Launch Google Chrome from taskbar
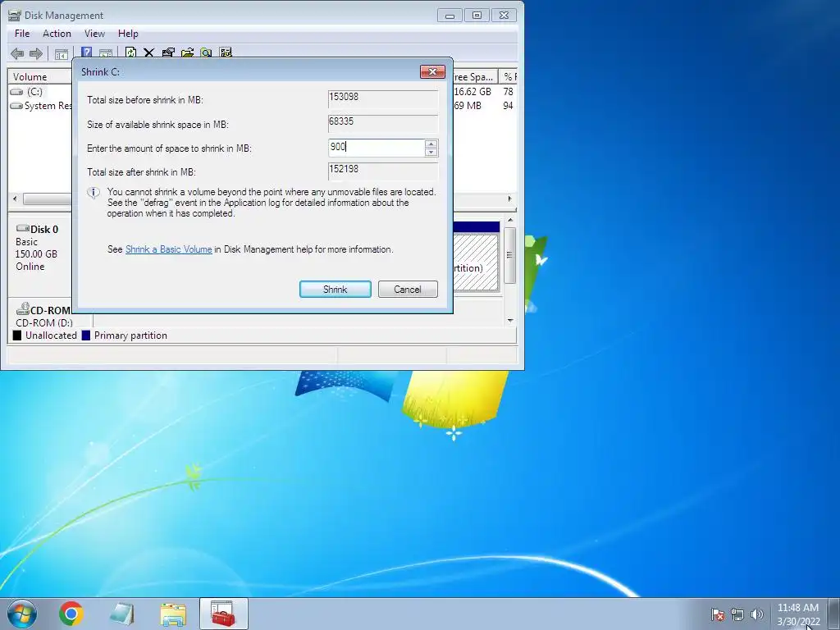This screenshot has height=630, width=840. click(x=71, y=614)
